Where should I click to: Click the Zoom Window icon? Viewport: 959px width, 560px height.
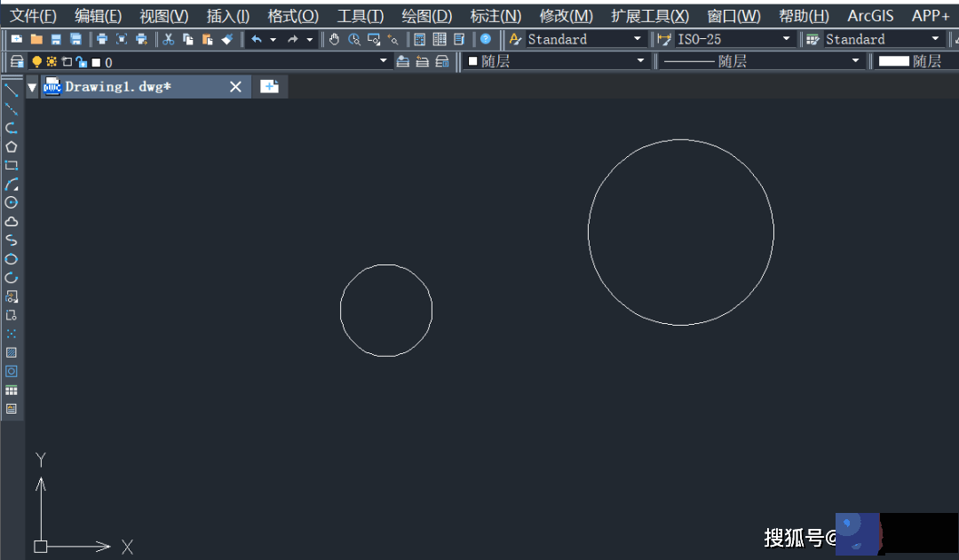(373, 39)
